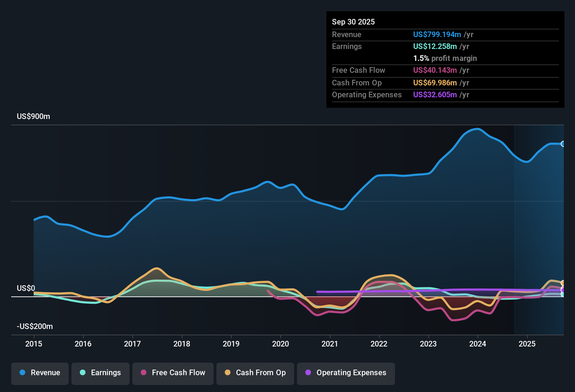Screen dimensions: 575x392
Task: Click the orange Cash From Op legend dot
Action: (x=228, y=373)
